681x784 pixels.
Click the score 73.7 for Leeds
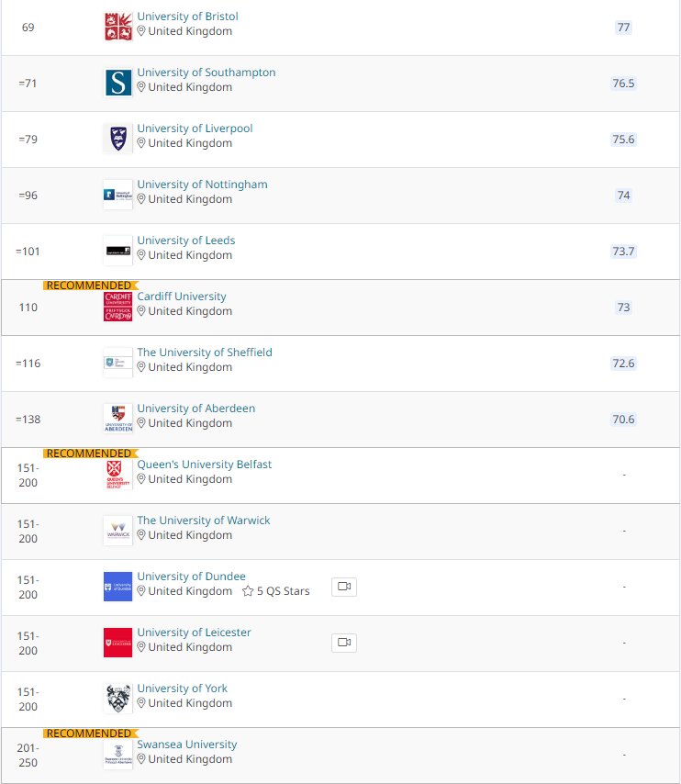623,251
